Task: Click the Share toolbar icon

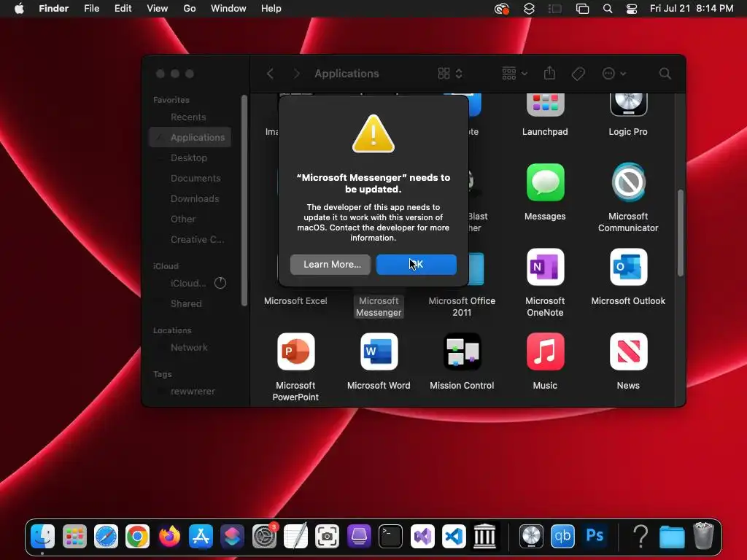Action: [x=549, y=74]
